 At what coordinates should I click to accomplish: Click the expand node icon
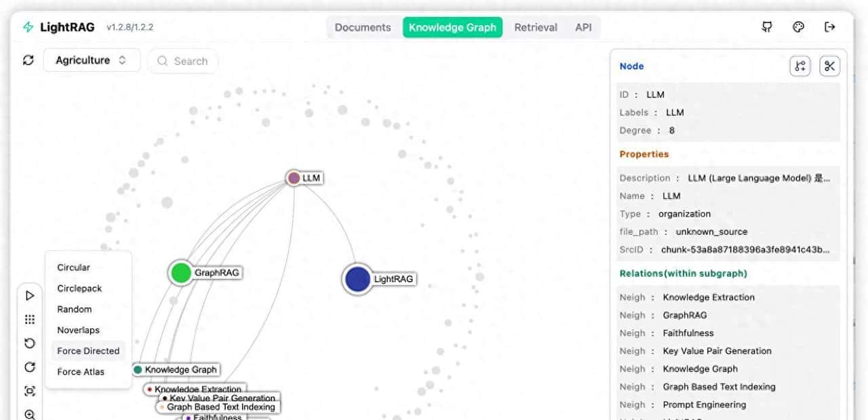click(x=800, y=66)
